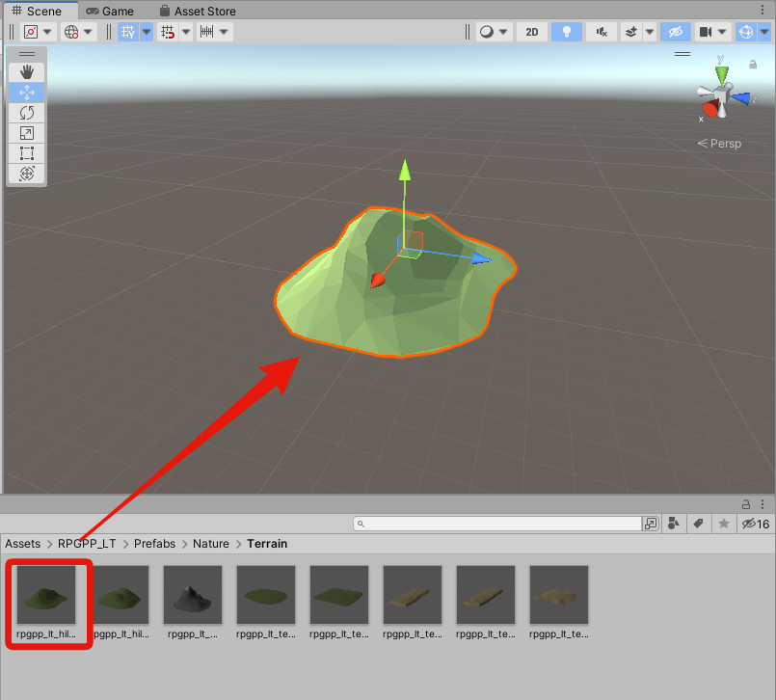Image resolution: width=776 pixels, height=700 pixels.
Task: Select the Move tool
Action: (x=26, y=92)
